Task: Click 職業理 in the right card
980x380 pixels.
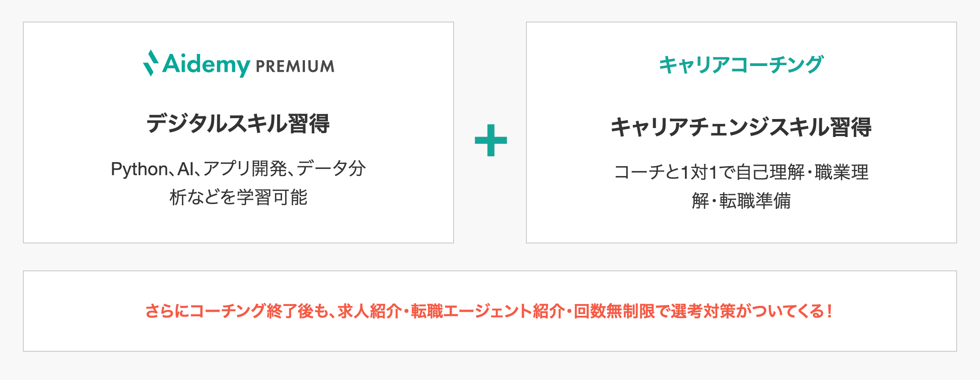Action: 842,172
